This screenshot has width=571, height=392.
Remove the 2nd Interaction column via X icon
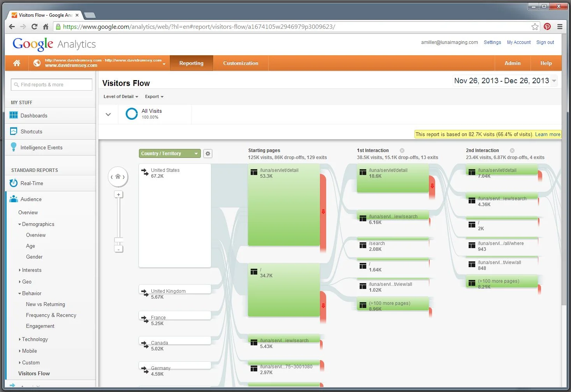(x=512, y=150)
